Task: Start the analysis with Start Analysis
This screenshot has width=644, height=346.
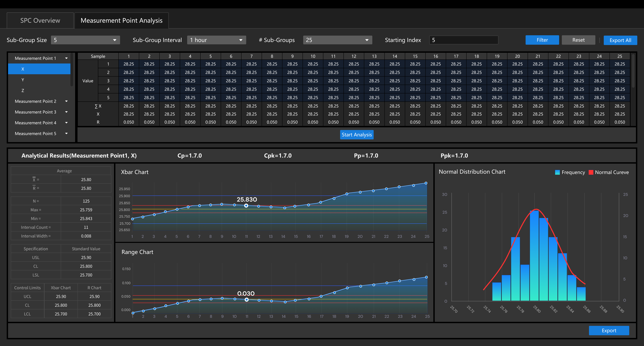Action: coord(357,135)
